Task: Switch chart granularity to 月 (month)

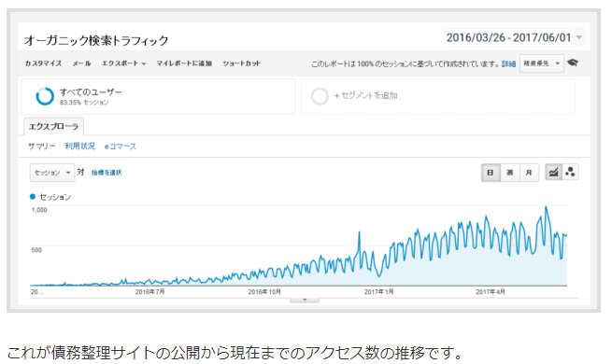Action: click(529, 173)
